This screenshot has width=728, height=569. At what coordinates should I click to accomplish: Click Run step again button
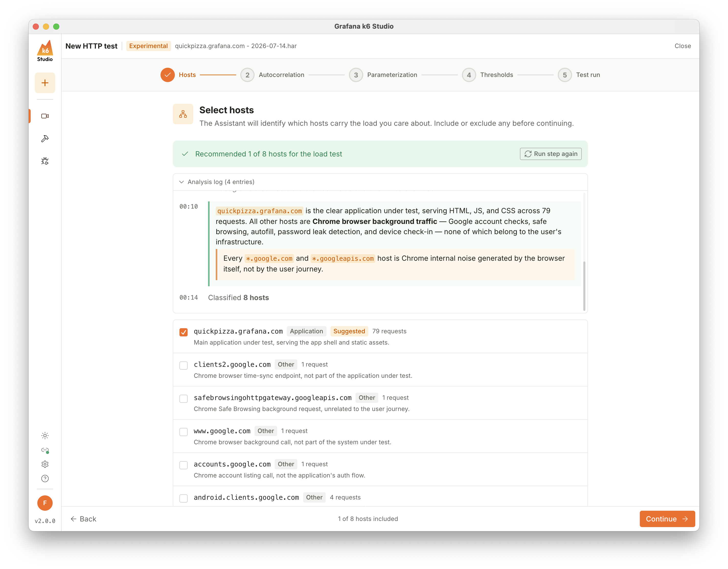(551, 154)
